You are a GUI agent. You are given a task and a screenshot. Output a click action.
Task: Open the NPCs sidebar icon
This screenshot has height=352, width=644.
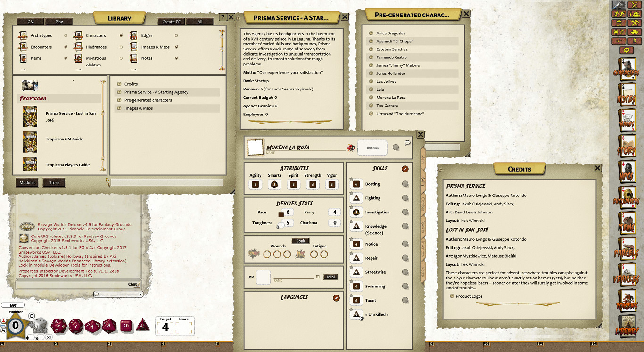tap(627, 172)
